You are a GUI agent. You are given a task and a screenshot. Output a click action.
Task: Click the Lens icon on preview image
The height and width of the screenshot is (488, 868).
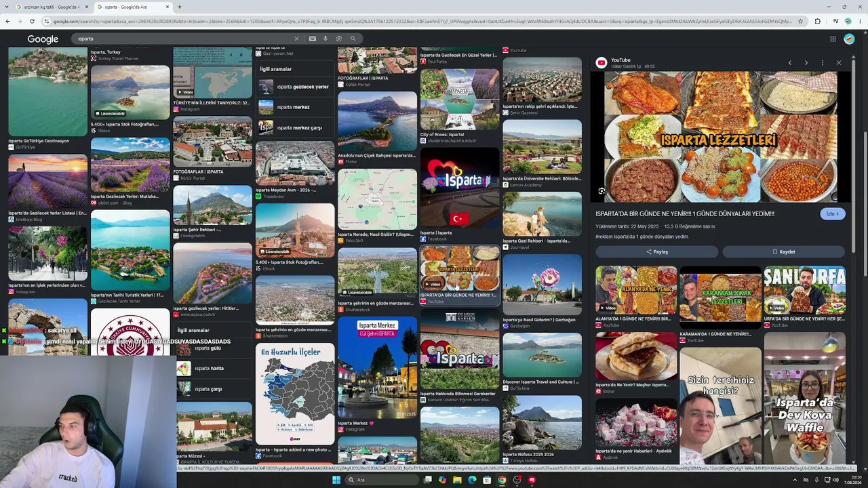pyautogui.click(x=601, y=191)
